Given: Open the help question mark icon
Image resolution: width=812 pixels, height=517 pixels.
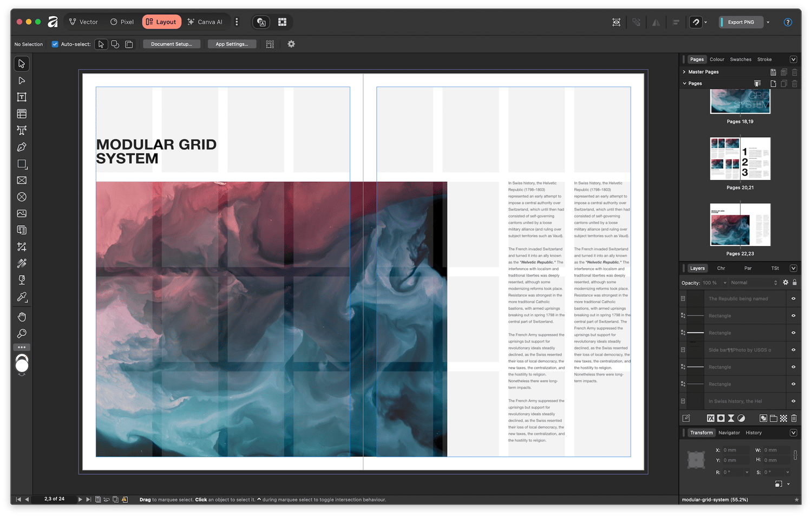Looking at the screenshot, I should click(x=788, y=22).
